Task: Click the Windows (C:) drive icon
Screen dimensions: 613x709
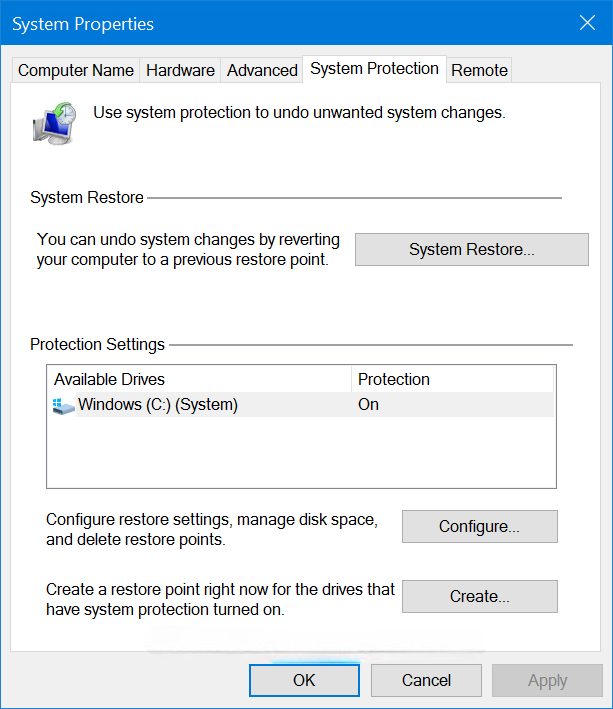Action: [63, 406]
